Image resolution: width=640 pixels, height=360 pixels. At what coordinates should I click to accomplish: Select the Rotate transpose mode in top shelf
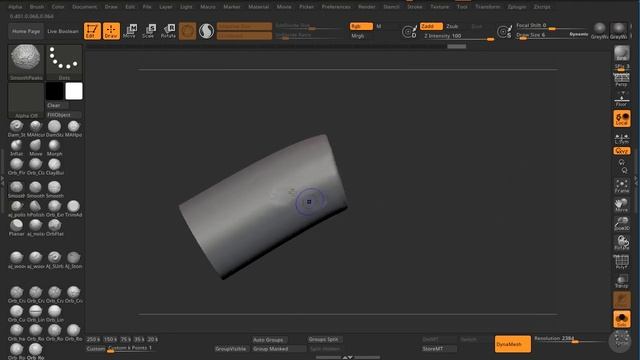click(x=168, y=31)
